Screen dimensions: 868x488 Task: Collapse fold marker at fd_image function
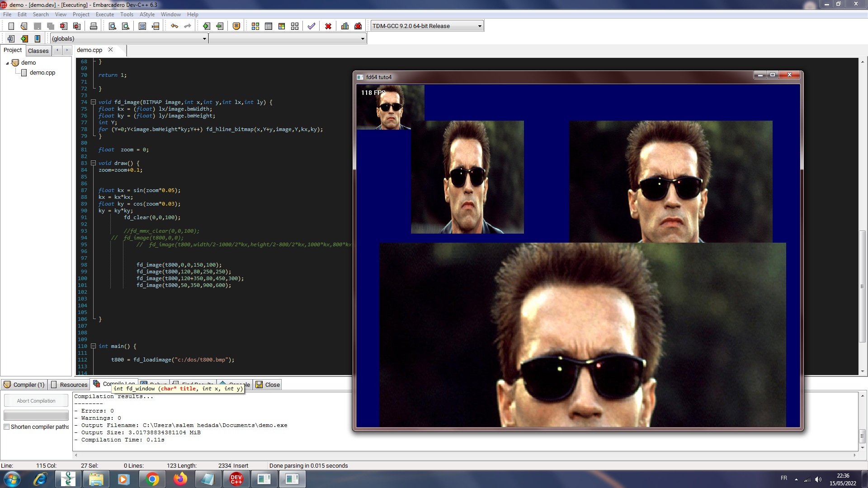pyautogui.click(x=93, y=102)
